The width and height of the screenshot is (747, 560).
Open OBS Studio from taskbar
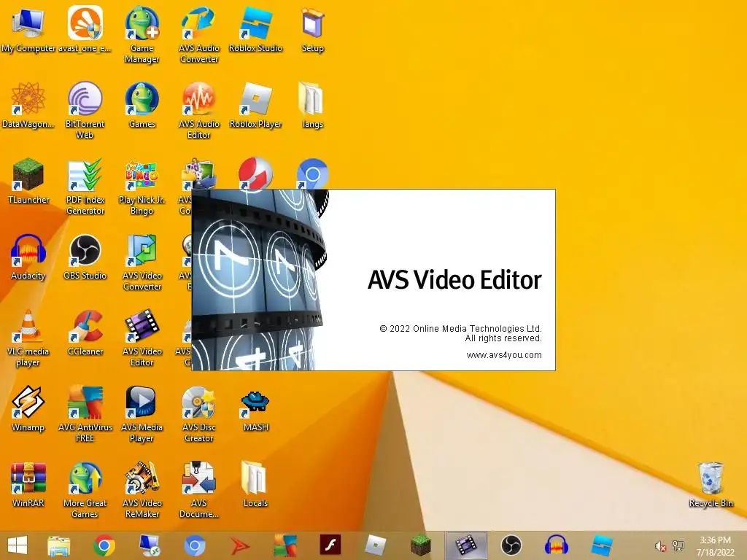pyautogui.click(x=511, y=545)
